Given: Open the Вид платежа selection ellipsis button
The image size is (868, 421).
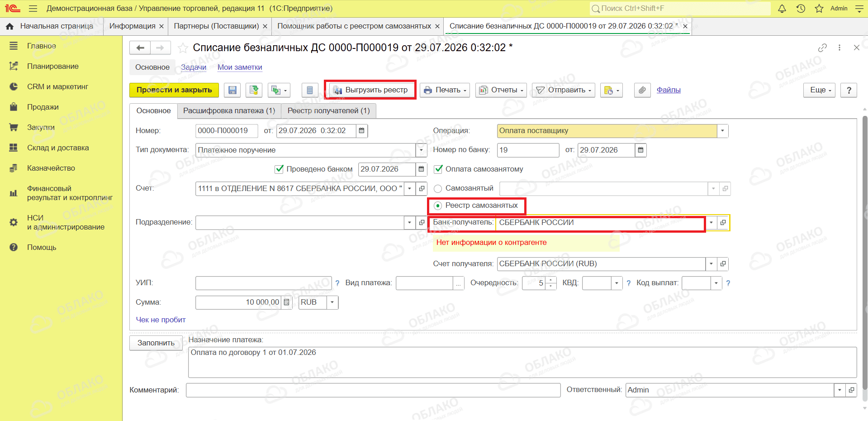Looking at the screenshot, I should click(x=459, y=283).
